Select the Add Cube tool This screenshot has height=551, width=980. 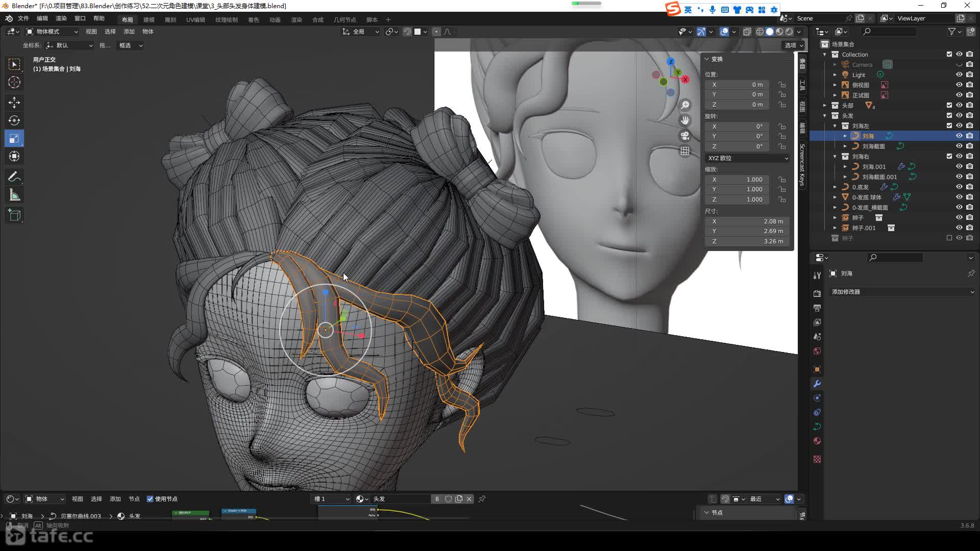[x=14, y=215]
